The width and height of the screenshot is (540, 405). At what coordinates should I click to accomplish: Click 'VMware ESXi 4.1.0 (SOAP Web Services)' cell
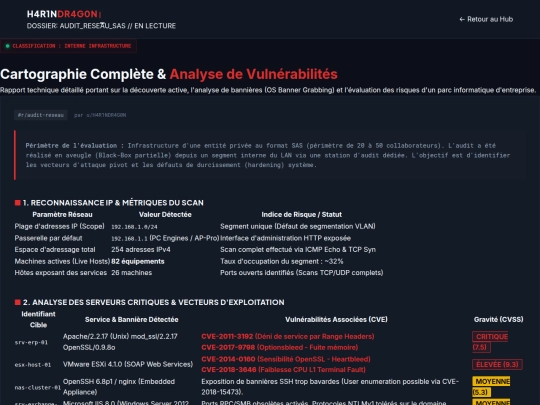(x=128, y=364)
